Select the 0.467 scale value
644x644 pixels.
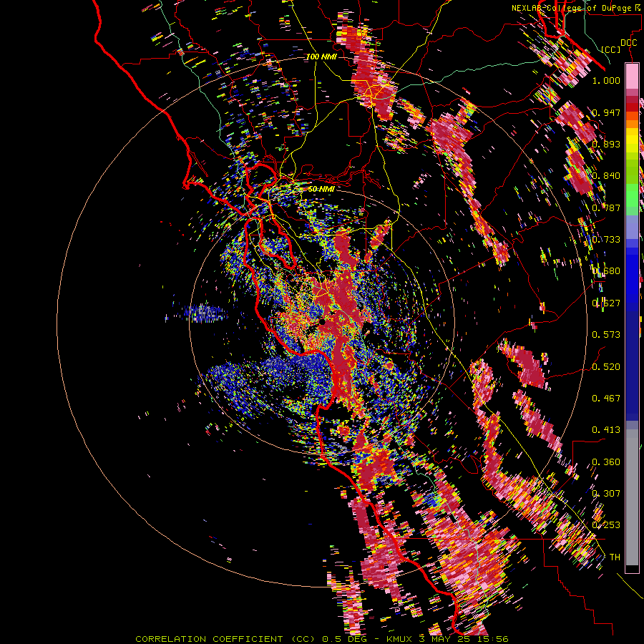coord(606,399)
